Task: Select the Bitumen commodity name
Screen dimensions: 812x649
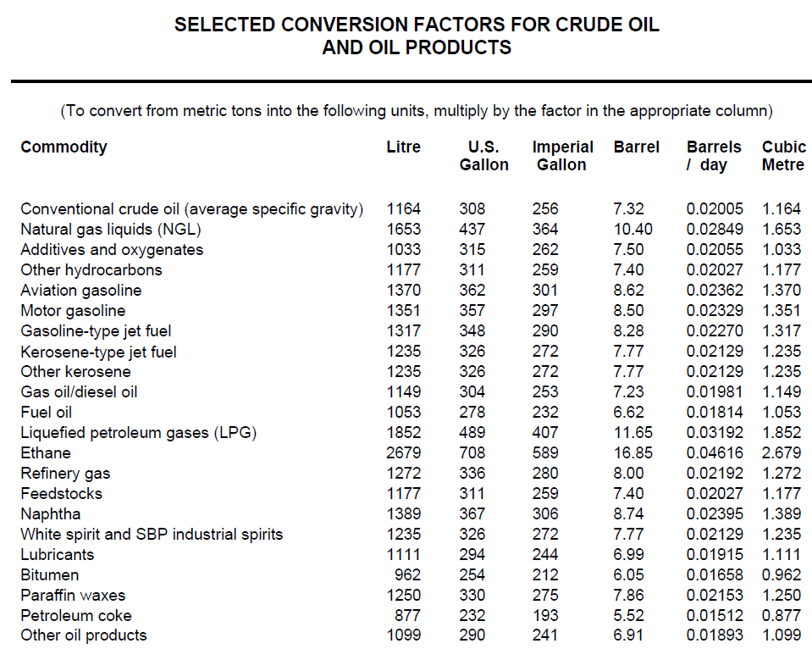Action: tap(49, 574)
